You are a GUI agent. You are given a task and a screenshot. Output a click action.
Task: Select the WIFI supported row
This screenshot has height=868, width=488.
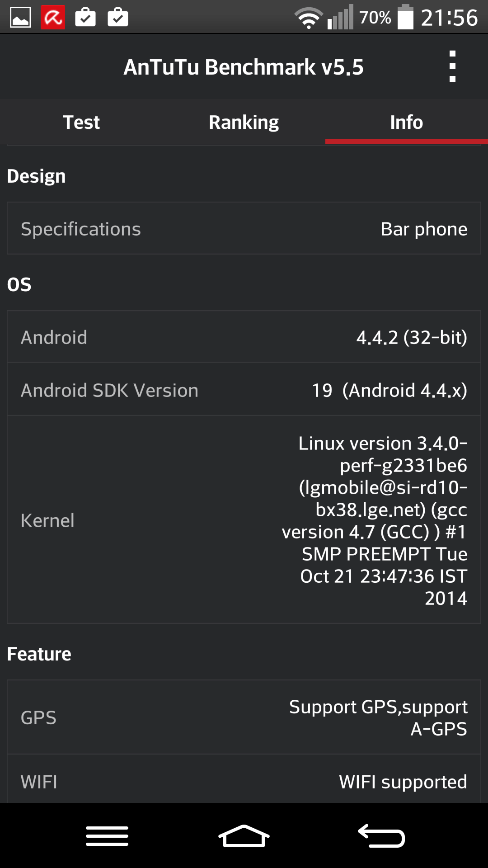[244, 781]
